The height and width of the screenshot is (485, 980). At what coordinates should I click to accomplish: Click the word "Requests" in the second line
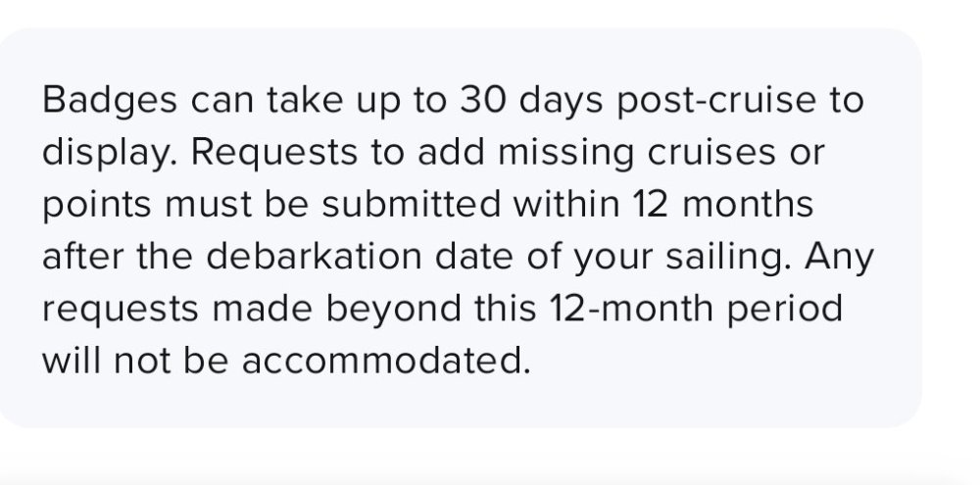coord(273,154)
